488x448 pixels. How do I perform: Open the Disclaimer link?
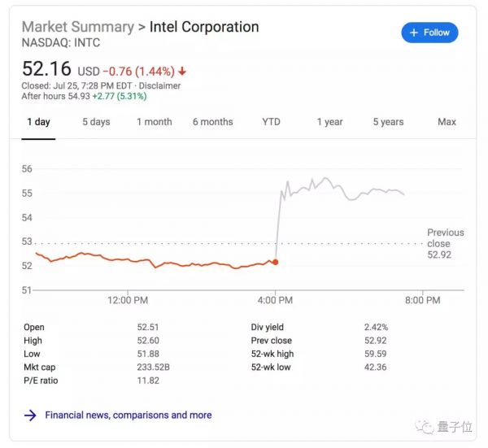[159, 85]
